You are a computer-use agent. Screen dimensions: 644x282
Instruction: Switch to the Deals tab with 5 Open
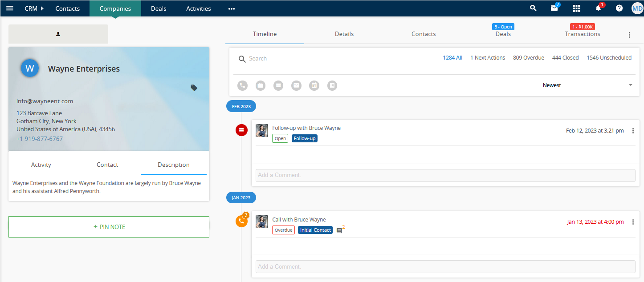tap(503, 34)
